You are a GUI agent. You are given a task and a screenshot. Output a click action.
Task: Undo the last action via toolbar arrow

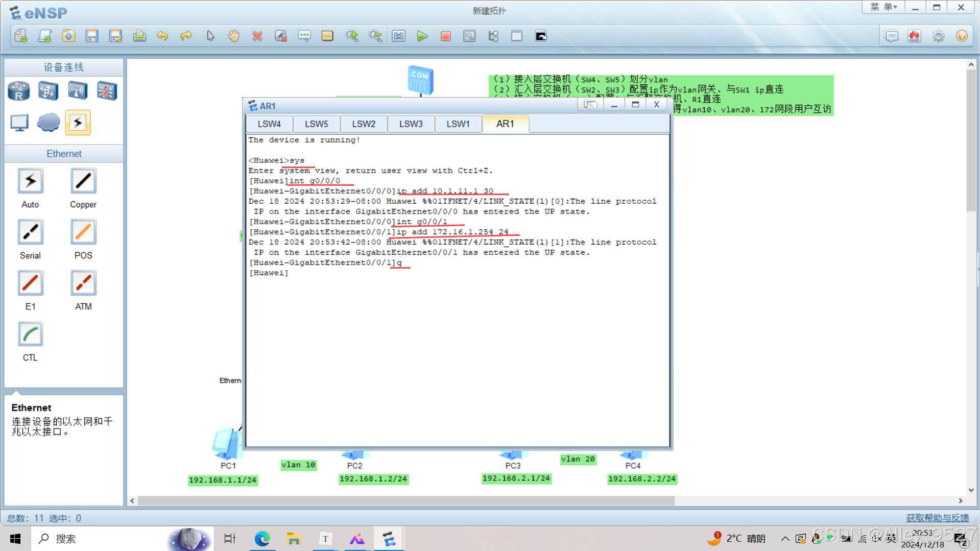coord(162,36)
